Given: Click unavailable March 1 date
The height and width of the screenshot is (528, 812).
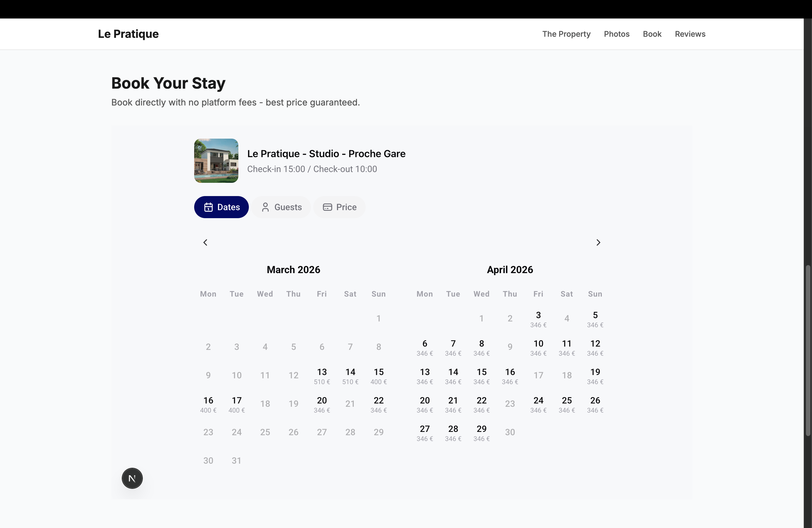Looking at the screenshot, I should point(379,319).
